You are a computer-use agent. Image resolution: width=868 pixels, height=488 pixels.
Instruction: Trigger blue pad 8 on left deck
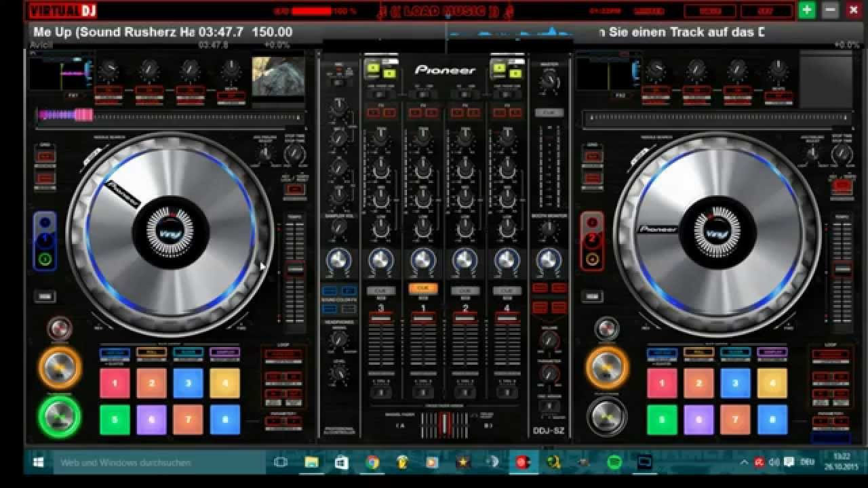coord(224,420)
